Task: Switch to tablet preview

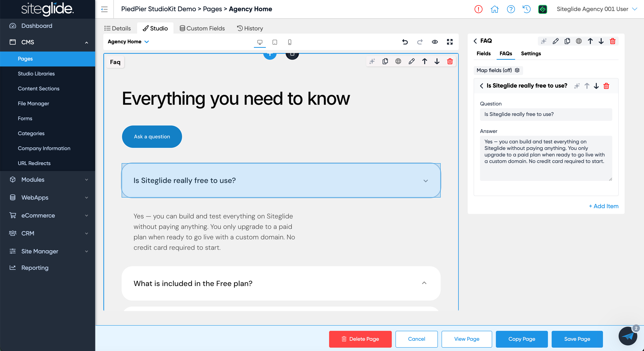Action: (275, 42)
